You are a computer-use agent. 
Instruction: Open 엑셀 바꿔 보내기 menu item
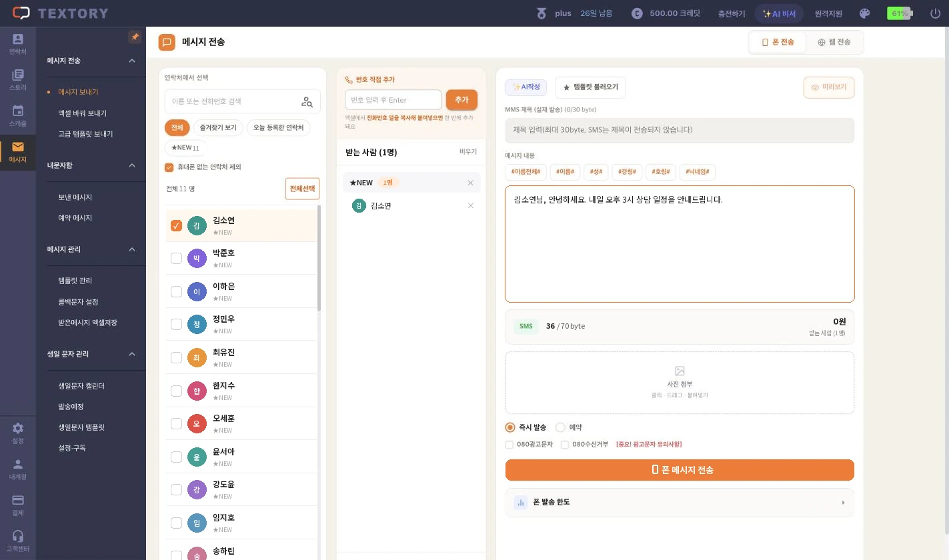pyautogui.click(x=83, y=113)
